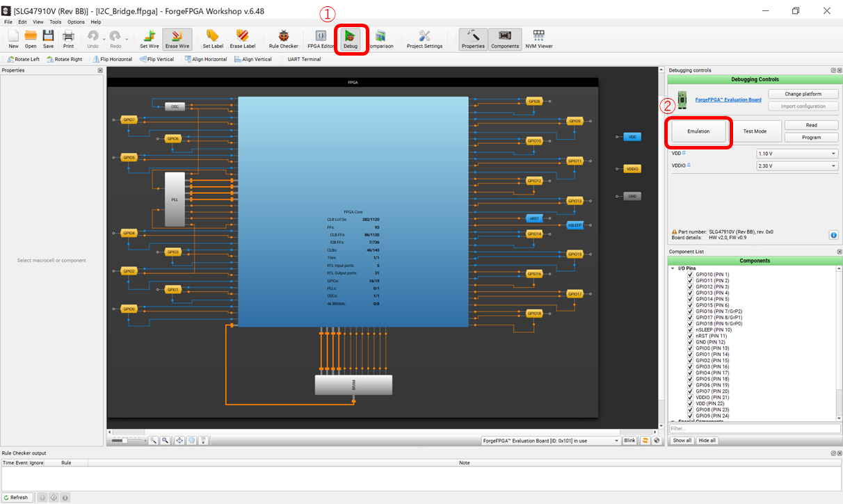Open the Debug tool

[x=351, y=39]
